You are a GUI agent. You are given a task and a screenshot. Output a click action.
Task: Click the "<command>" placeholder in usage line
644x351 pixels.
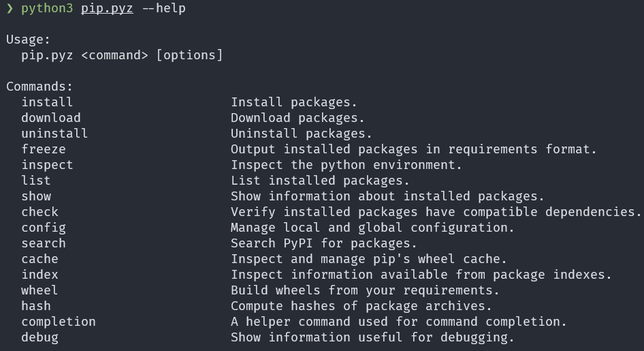click(x=114, y=55)
